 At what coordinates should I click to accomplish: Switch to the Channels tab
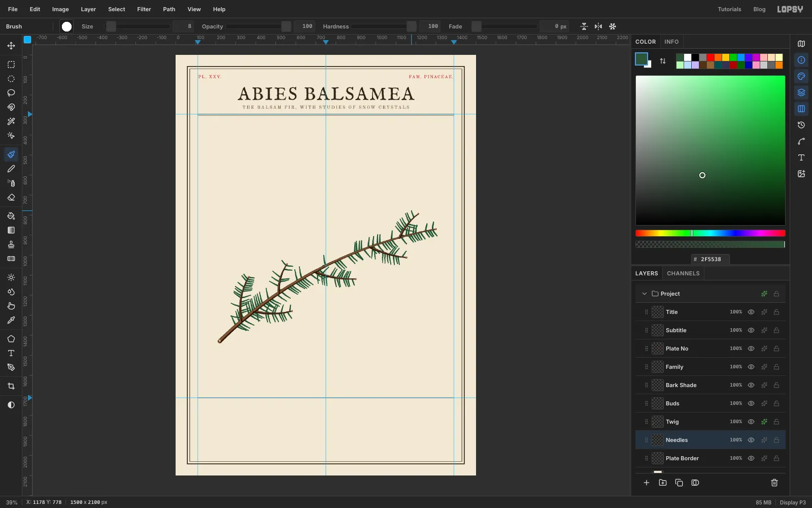pyautogui.click(x=683, y=273)
